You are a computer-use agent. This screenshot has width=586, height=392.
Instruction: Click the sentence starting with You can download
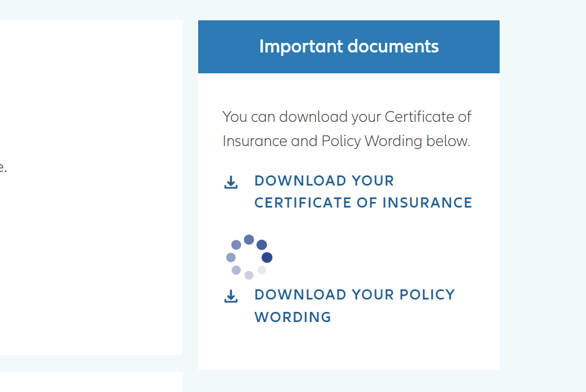click(347, 129)
